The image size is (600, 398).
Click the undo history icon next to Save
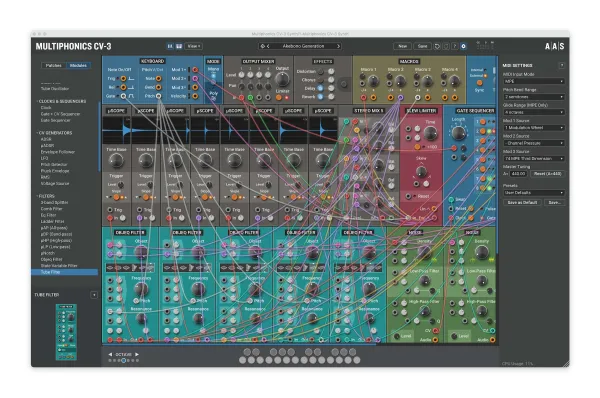tap(437, 46)
